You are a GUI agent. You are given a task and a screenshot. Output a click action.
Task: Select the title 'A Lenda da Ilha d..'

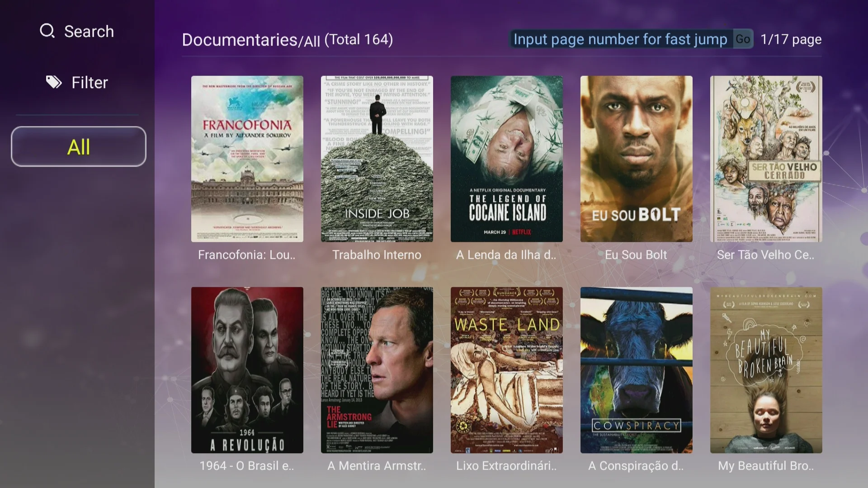click(x=506, y=255)
